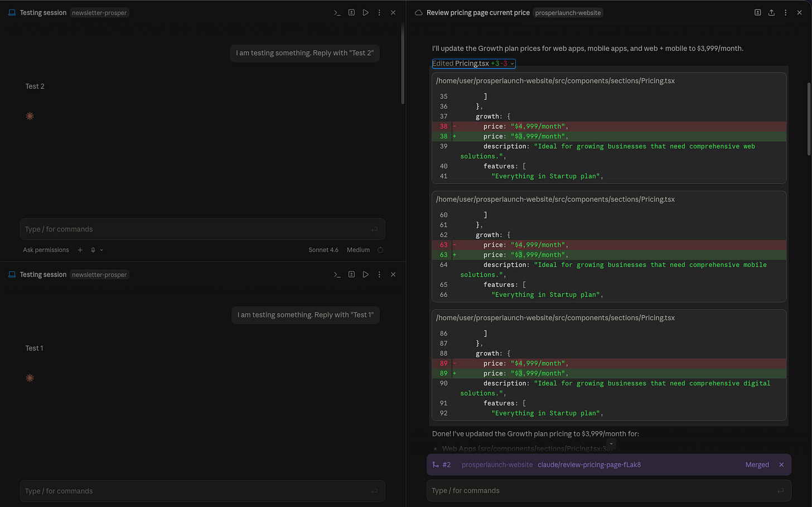Click description line mentioning comprehensive mobile solutions
The width and height of the screenshot is (812, 507).
pyautogui.click(x=609, y=270)
